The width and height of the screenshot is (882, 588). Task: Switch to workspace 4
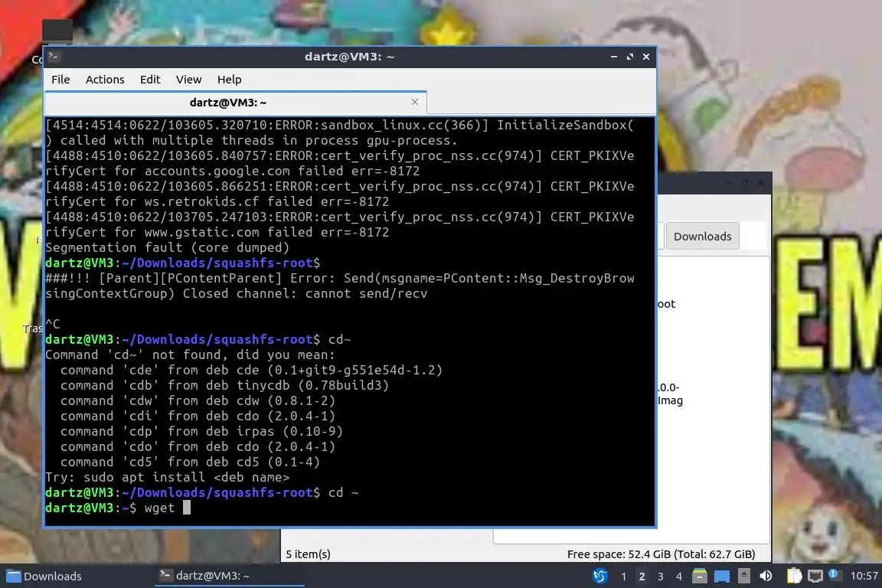coord(679,577)
